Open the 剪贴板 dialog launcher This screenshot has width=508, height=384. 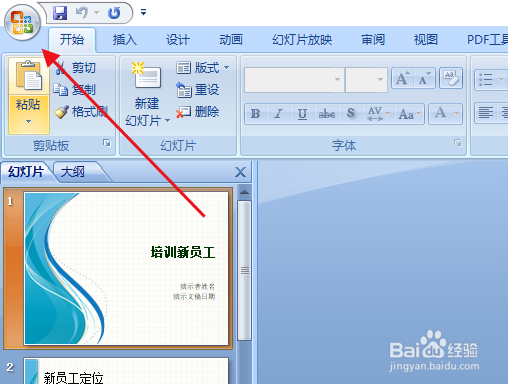(107, 143)
